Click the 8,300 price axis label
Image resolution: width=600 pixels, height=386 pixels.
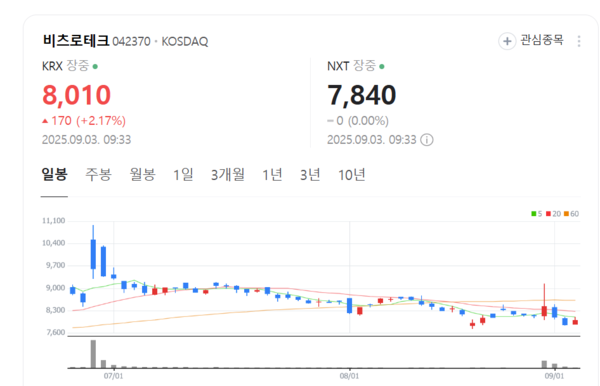(x=55, y=310)
